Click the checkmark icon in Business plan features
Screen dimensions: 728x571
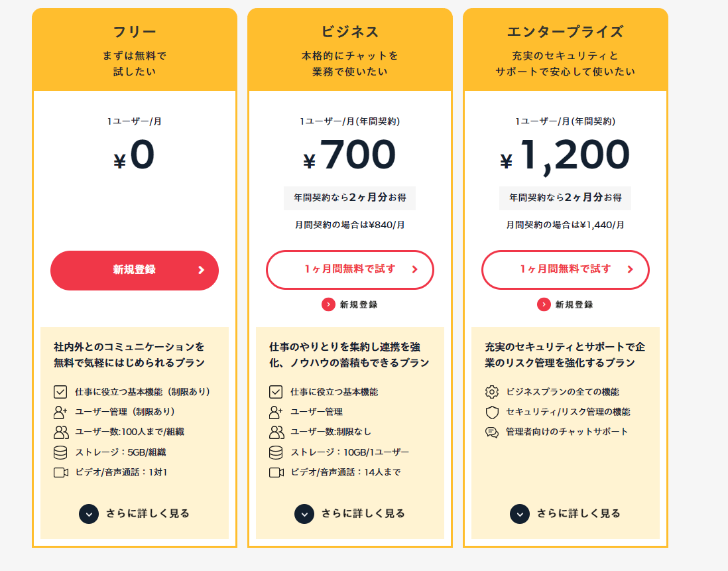(x=276, y=392)
